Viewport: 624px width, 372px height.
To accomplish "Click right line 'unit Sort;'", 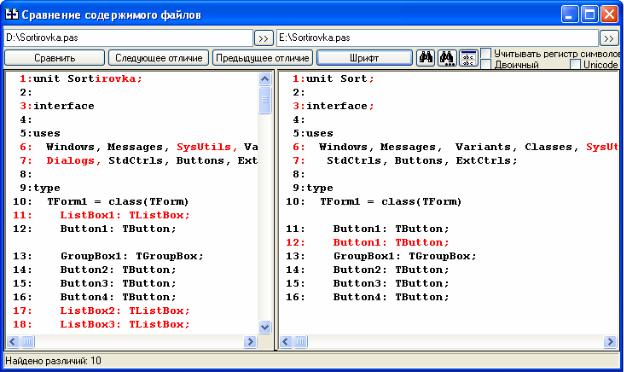I will [x=340, y=79].
